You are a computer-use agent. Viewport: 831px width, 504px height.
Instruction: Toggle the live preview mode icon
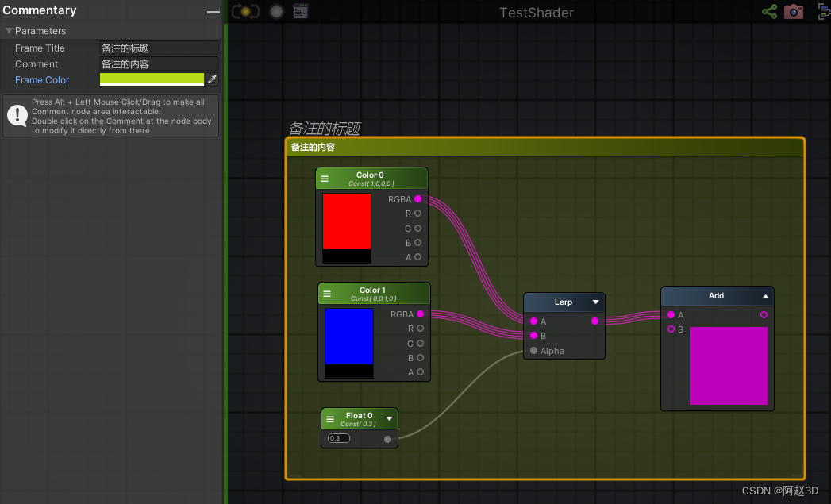tap(245, 11)
